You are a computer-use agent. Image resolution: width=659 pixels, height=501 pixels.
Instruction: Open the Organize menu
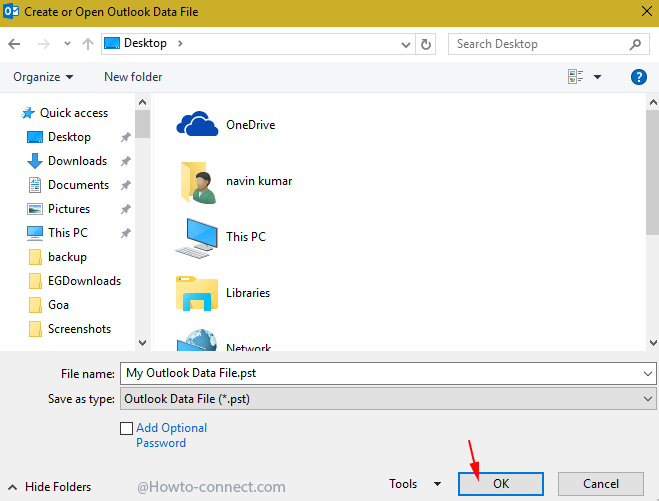[x=43, y=77]
